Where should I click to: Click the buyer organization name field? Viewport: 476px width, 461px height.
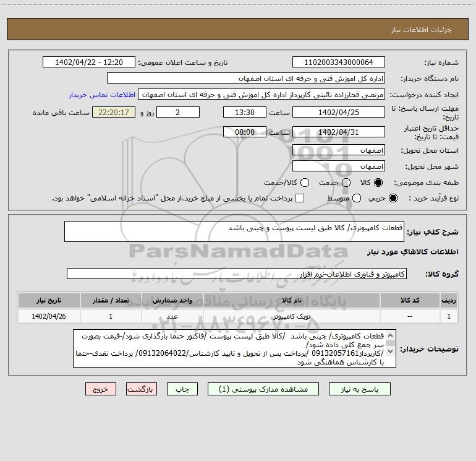click(246, 78)
